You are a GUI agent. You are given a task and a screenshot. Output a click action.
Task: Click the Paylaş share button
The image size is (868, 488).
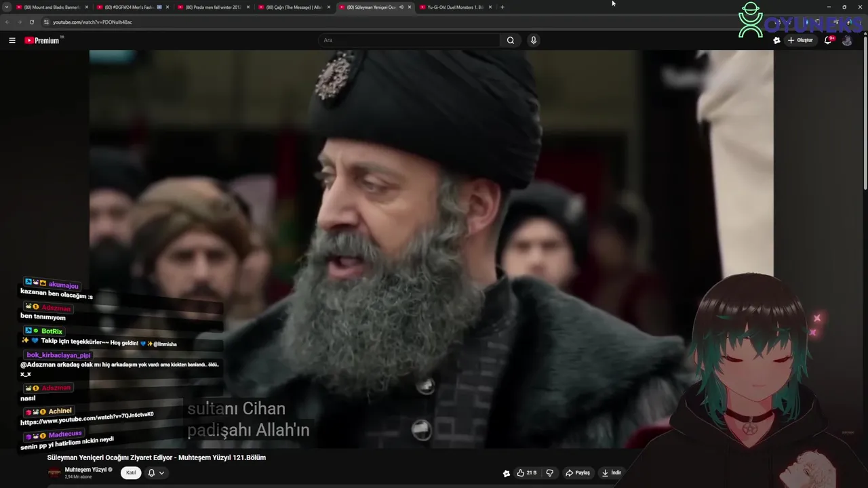point(578,472)
